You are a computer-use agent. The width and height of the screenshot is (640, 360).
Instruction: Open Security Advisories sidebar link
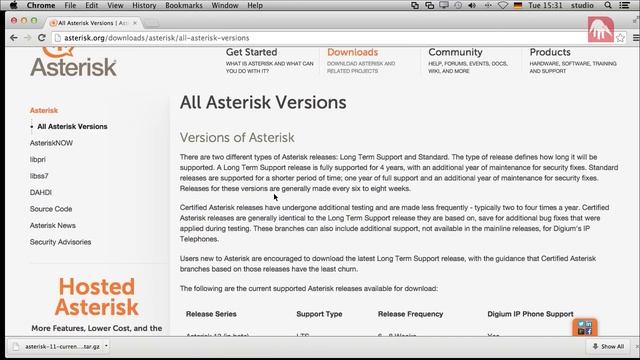60,242
